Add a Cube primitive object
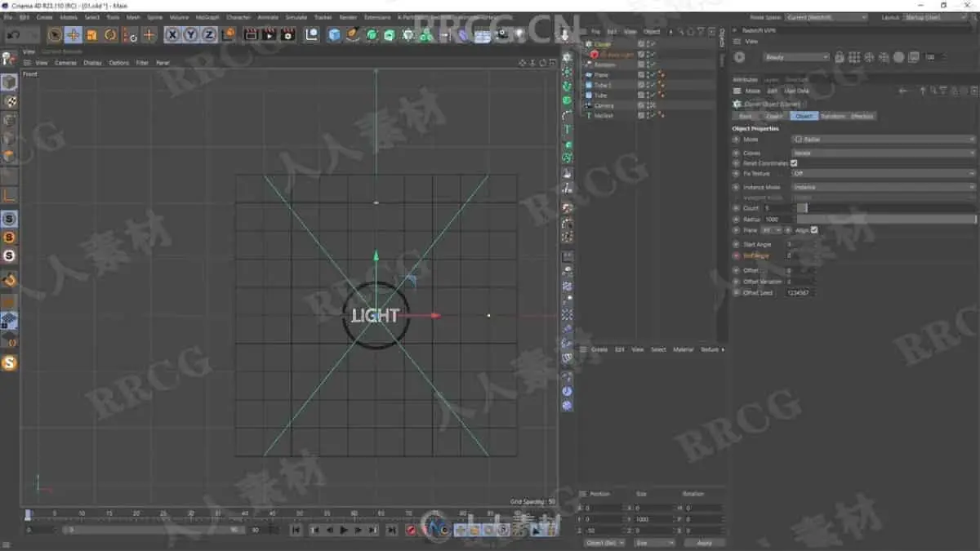 [x=334, y=34]
